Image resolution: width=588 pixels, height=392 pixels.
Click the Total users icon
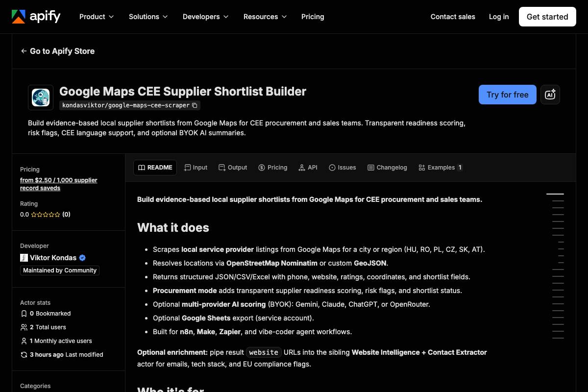(24, 327)
